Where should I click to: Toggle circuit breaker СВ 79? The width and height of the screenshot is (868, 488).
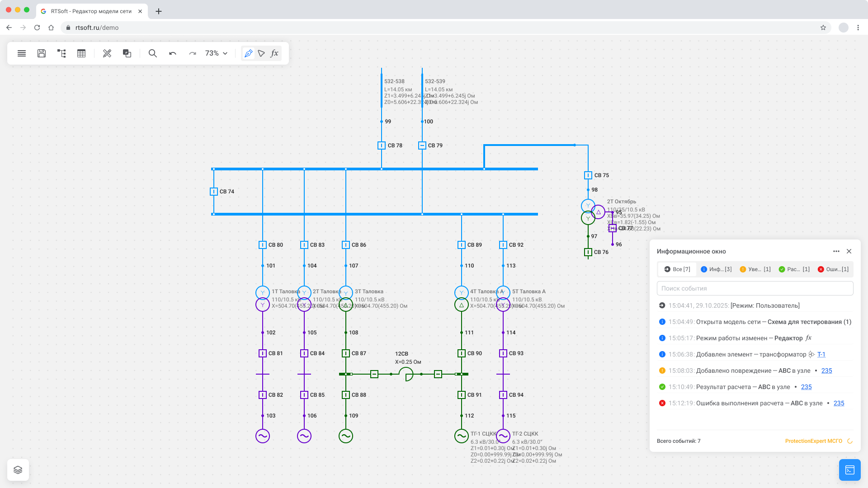click(x=422, y=145)
